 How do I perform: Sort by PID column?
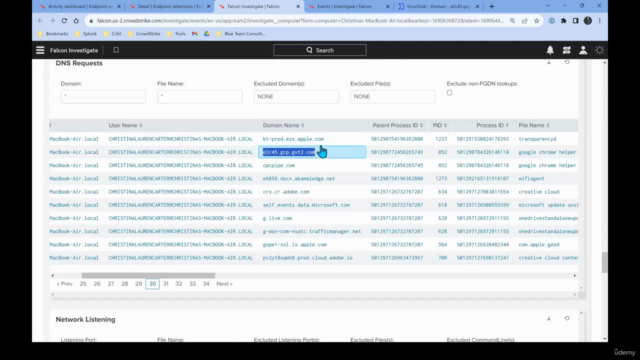click(440, 125)
